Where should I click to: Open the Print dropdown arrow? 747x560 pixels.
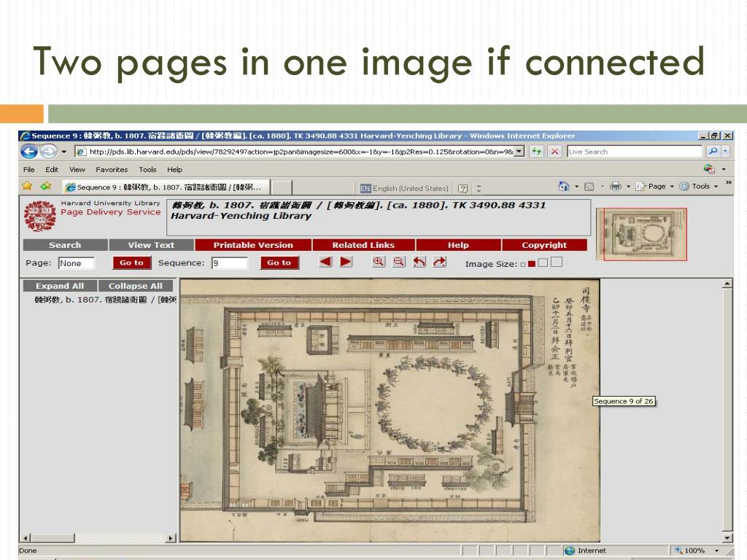click(628, 187)
